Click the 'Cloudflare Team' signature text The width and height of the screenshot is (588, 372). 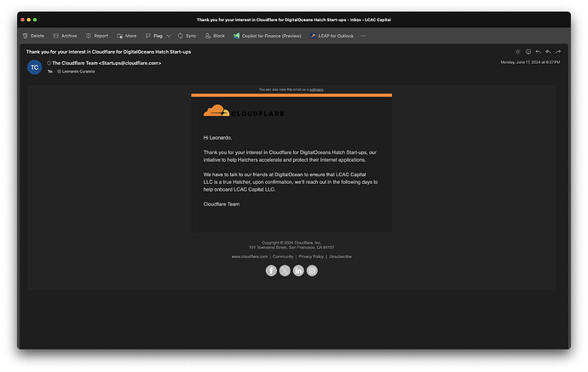(x=222, y=204)
